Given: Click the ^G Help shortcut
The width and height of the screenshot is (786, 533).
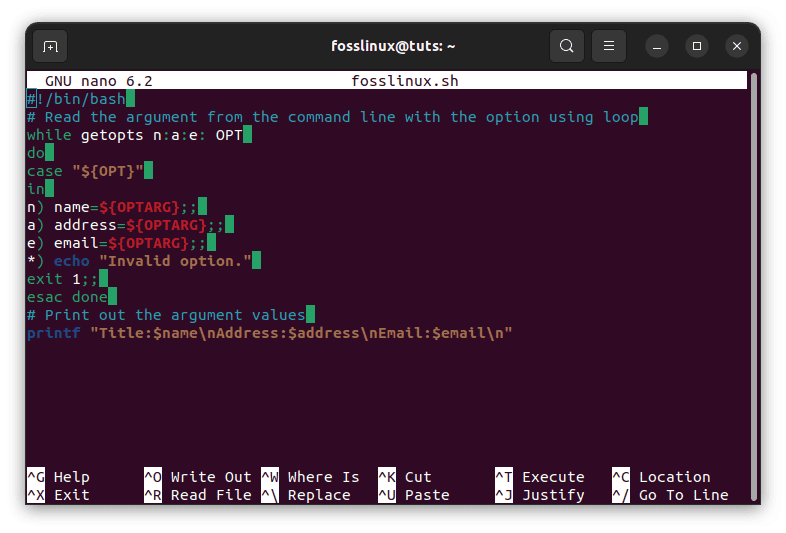Looking at the screenshot, I should pyautogui.click(x=59, y=477).
